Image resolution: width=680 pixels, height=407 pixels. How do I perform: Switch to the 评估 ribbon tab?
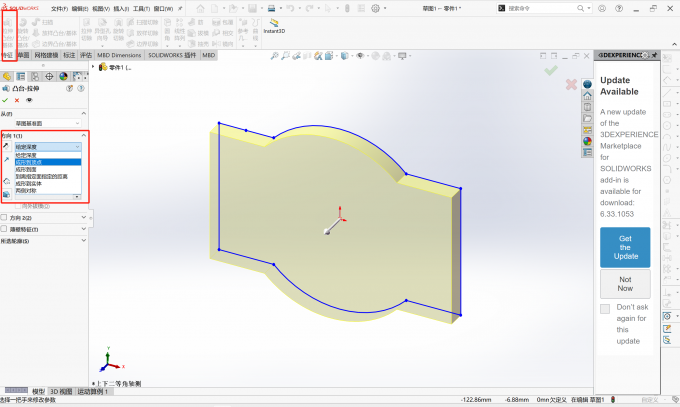pyautogui.click(x=86, y=55)
